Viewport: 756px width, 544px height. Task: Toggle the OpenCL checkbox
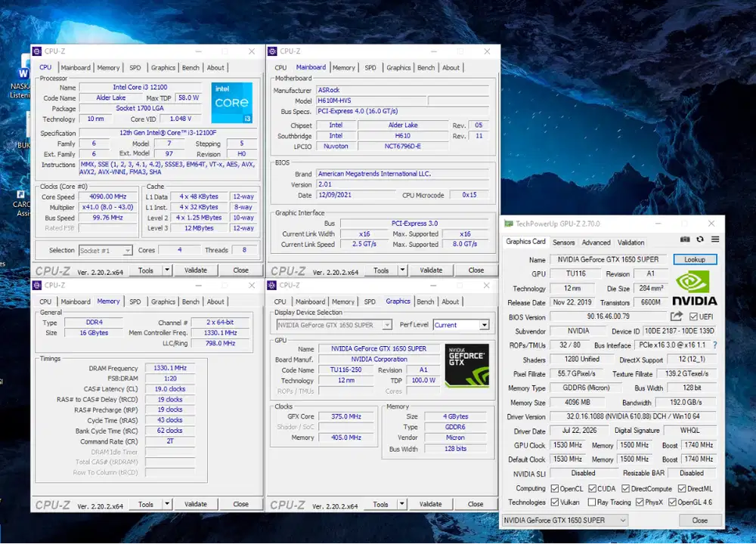pos(555,489)
